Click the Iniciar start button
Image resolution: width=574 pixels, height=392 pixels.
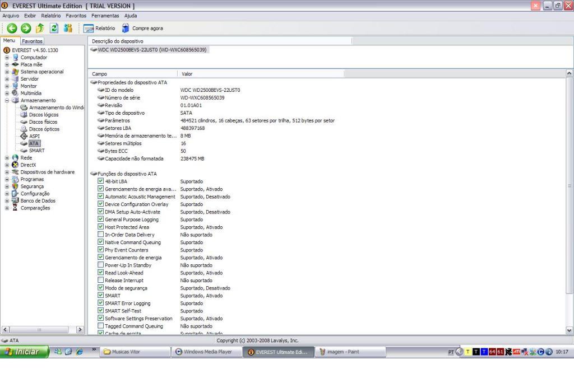click(x=25, y=352)
